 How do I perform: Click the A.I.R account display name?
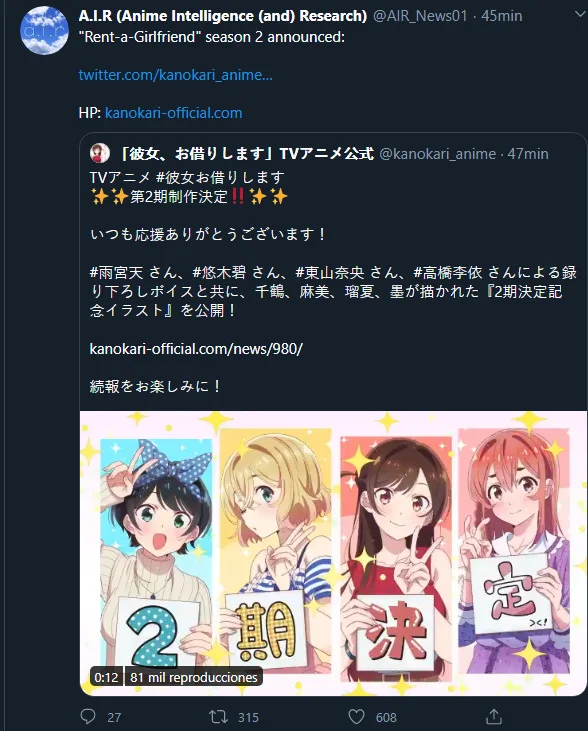coord(223,16)
